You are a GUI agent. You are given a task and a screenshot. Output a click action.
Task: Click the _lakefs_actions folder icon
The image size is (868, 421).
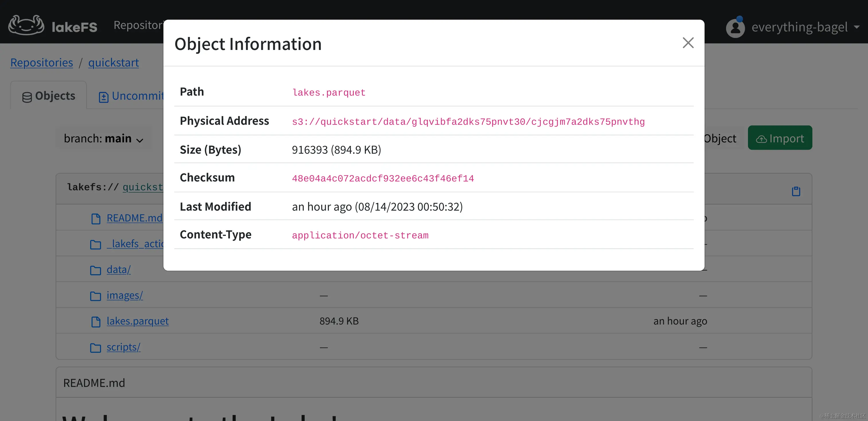(95, 245)
